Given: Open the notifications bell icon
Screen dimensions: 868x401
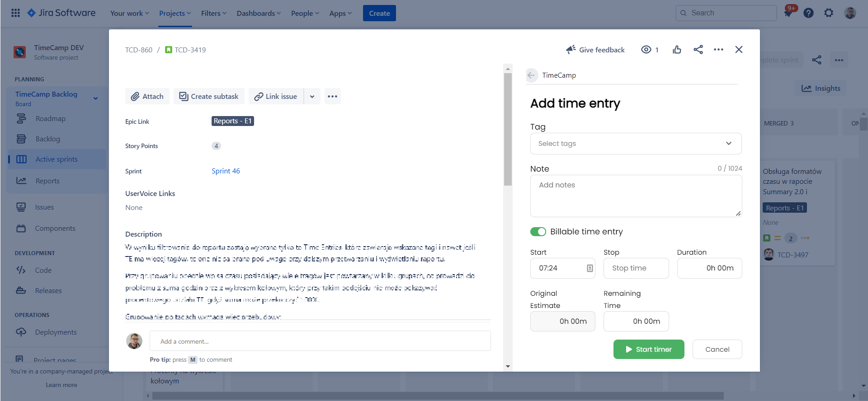Looking at the screenshot, I should click(788, 13).
